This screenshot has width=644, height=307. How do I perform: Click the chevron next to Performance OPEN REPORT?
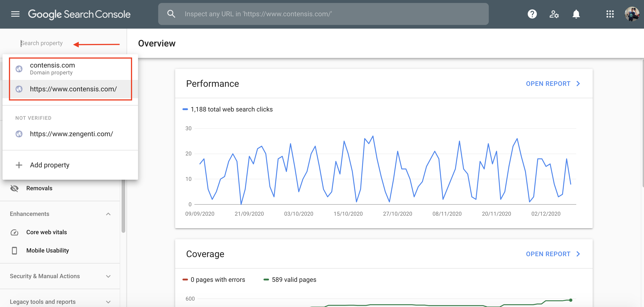click(578, 84)
